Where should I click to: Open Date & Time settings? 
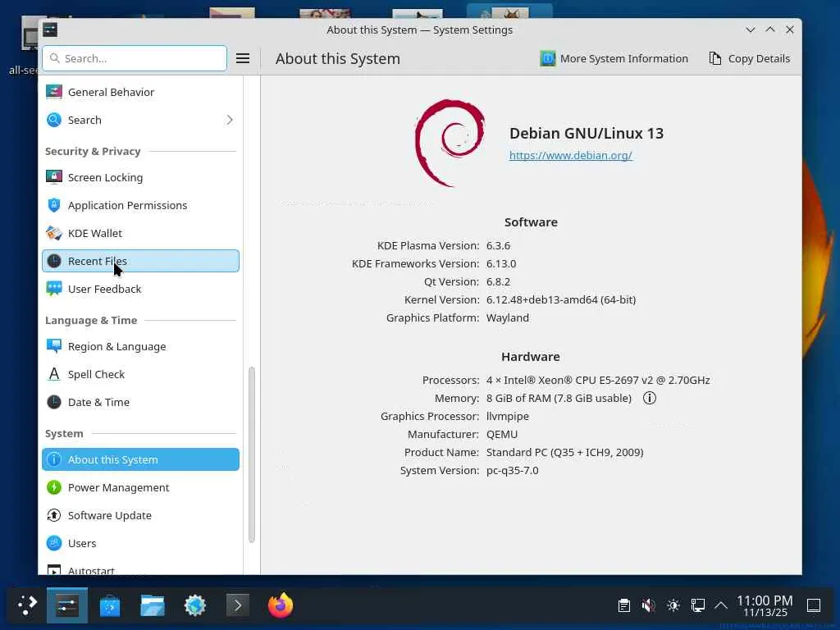[x=140, y=402]
